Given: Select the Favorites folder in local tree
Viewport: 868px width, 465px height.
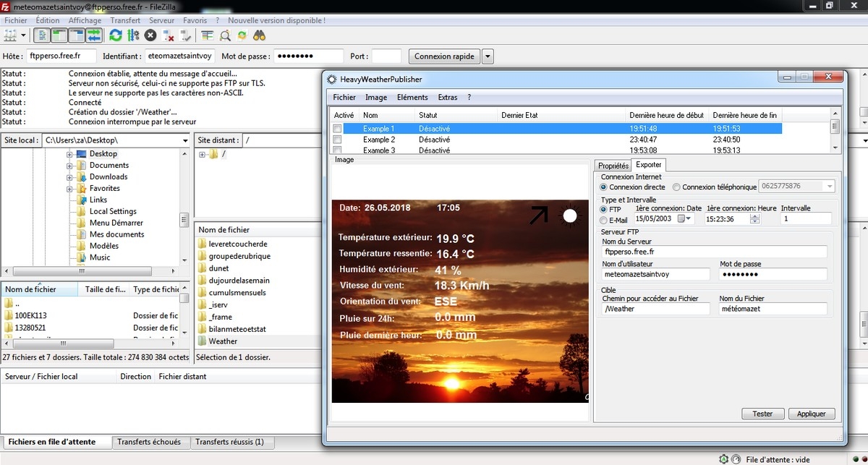Looking at the screenshot, I should tap(105, 189).
